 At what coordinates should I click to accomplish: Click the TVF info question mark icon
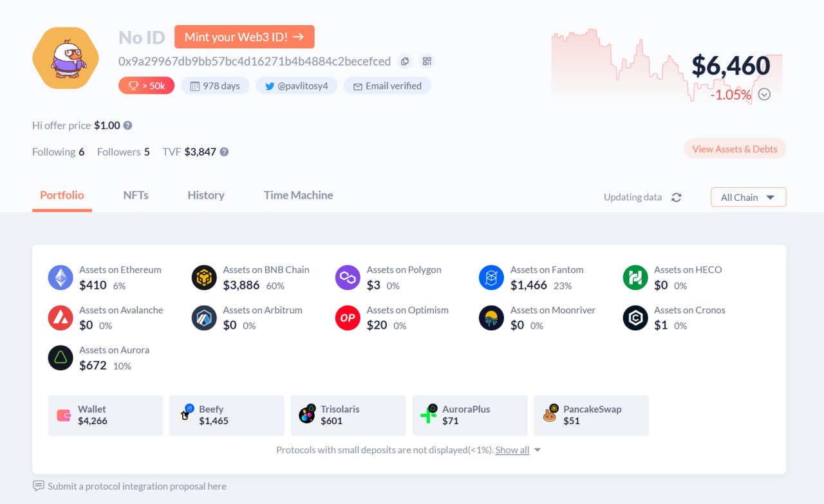point(224,152)
